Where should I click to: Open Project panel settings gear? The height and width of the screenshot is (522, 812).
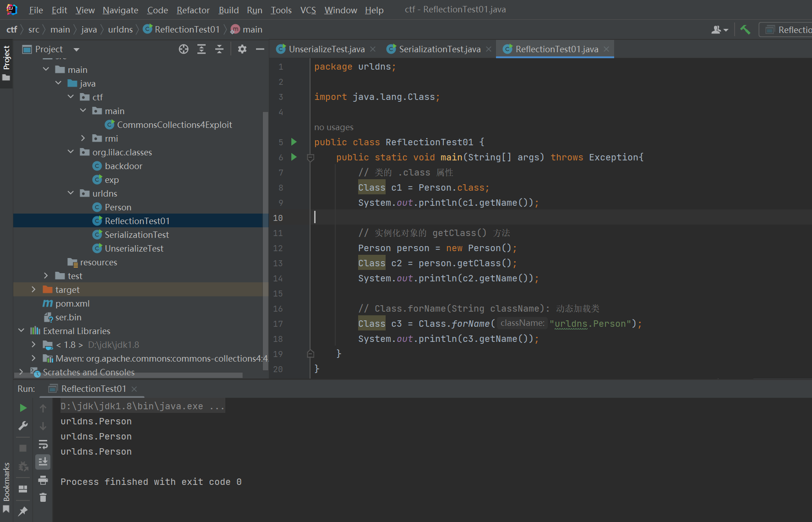pyautogui.click(x=242, y=49)
